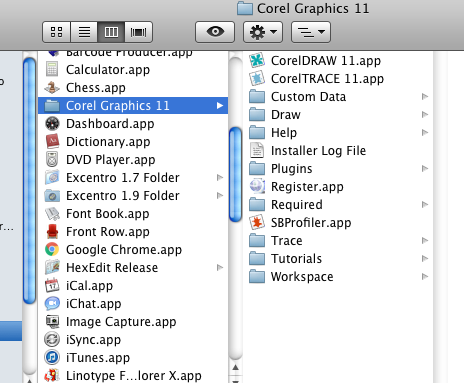This screenshot has width=464, height=383.
Task: Click the Front Row.app chair icon
Action: click(52, 231)
